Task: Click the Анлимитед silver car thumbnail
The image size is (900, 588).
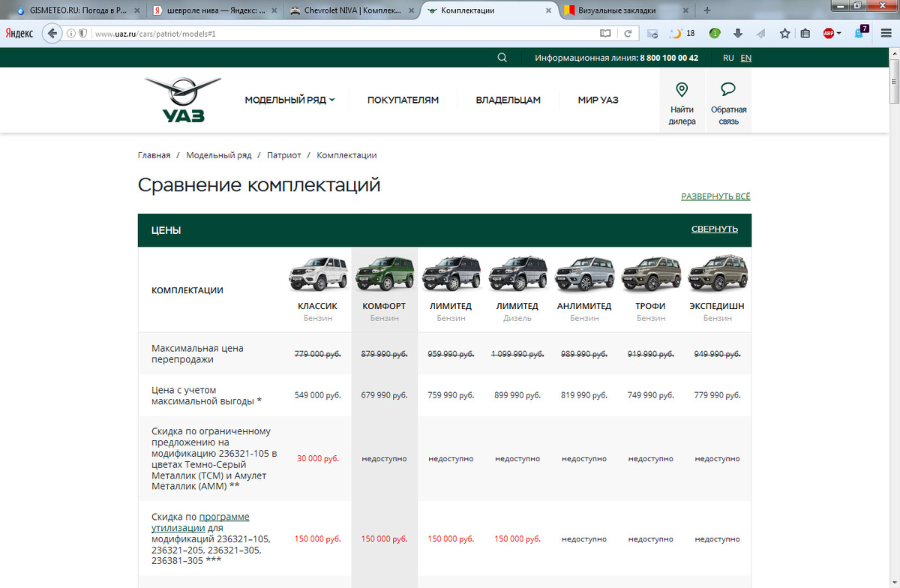Action: pyautogui.click(x=584, y=274)
